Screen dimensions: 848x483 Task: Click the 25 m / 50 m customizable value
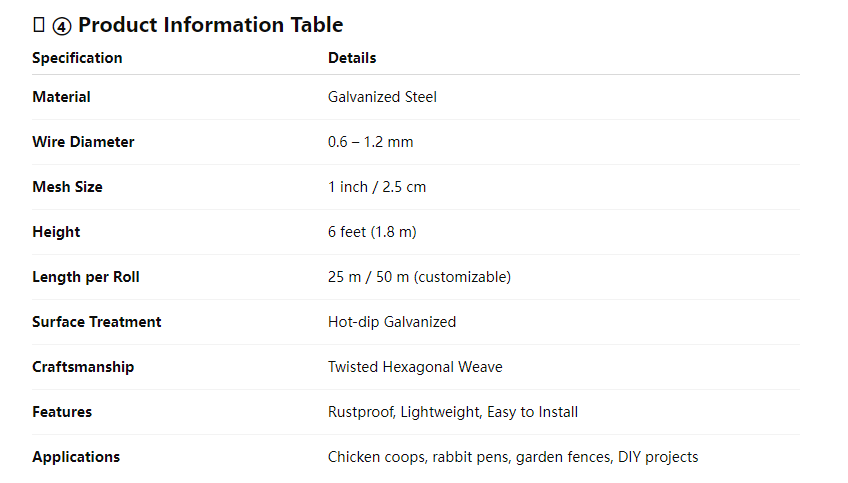pos(419,277)
